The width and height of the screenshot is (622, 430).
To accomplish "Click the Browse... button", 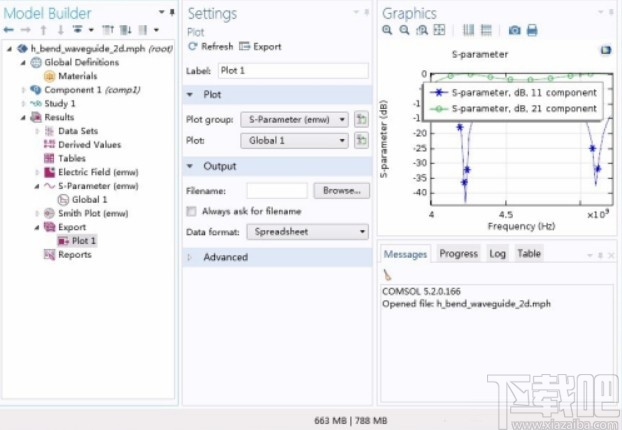I will tap(342, 190).
